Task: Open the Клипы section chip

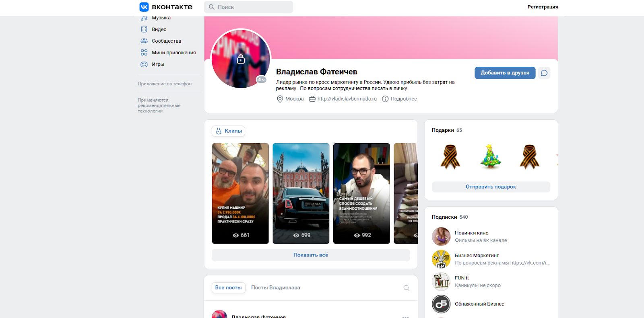Action: pos(229,131)
